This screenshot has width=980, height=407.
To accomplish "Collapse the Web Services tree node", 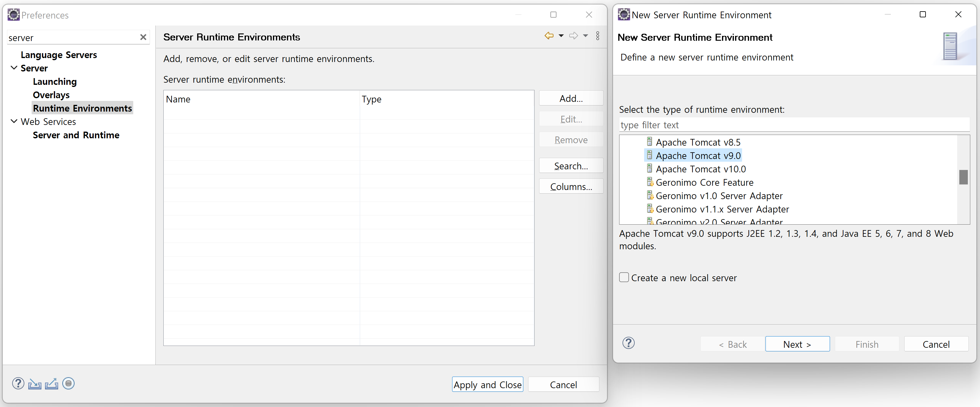I will click(14, 122).
